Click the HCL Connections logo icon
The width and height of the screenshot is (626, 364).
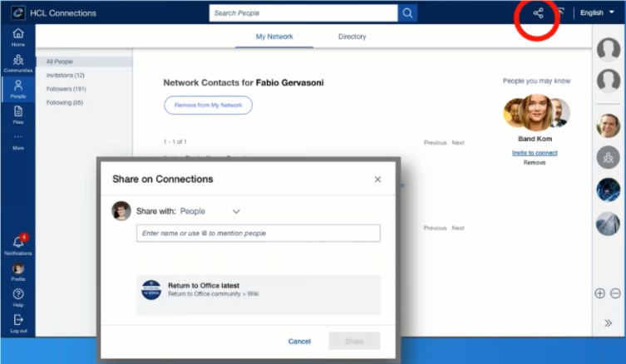(17, 12)
